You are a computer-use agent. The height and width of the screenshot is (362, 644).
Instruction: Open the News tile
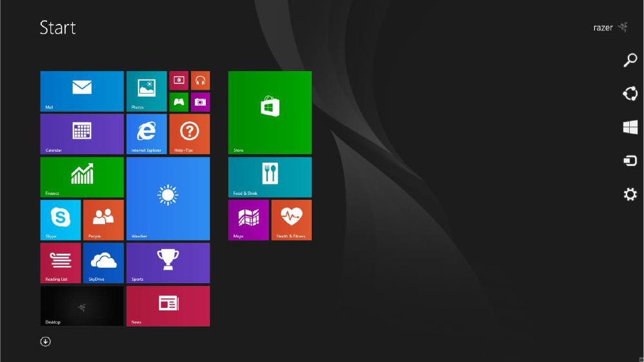(168, 306)
